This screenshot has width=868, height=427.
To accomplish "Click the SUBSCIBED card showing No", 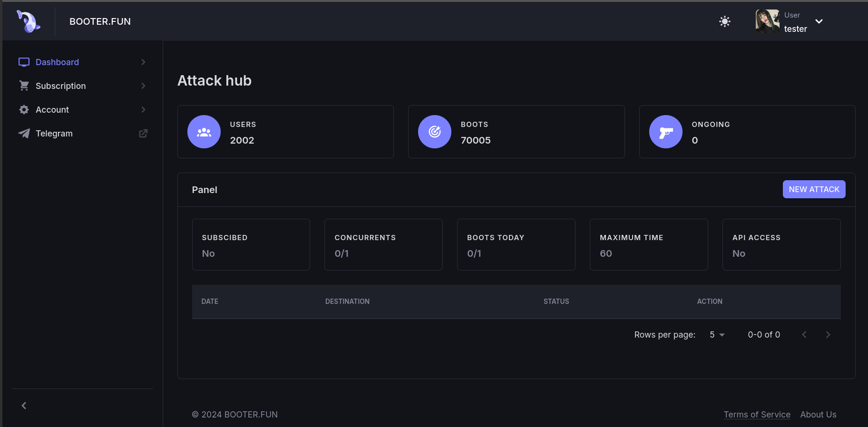I will tap(251, 245).
